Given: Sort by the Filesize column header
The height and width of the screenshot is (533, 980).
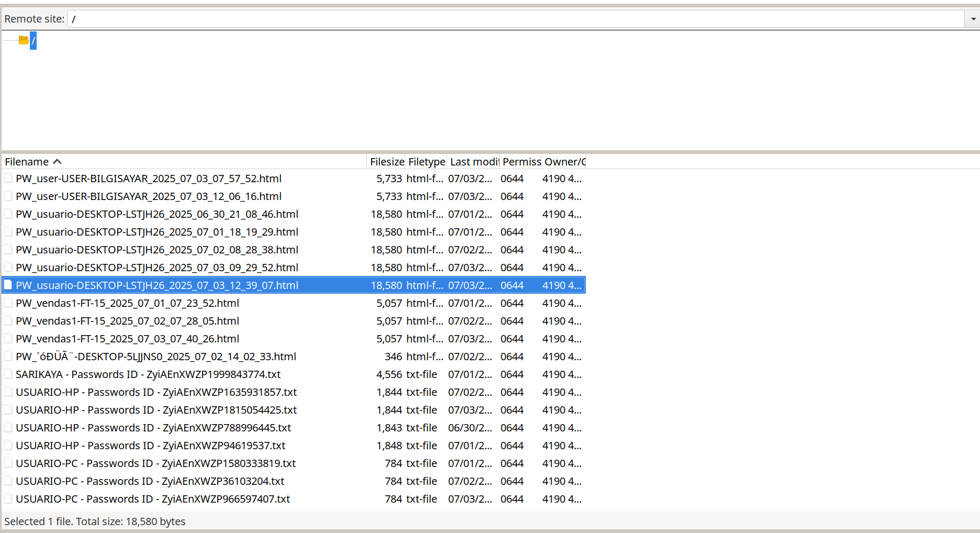Looking at the screenshot, I should click(x=386, y=162).
